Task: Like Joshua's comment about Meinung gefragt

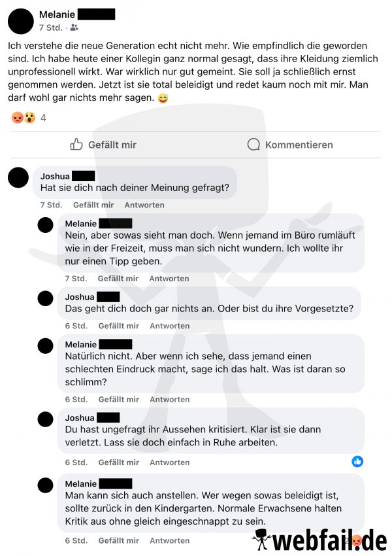Action: point(93,205)
